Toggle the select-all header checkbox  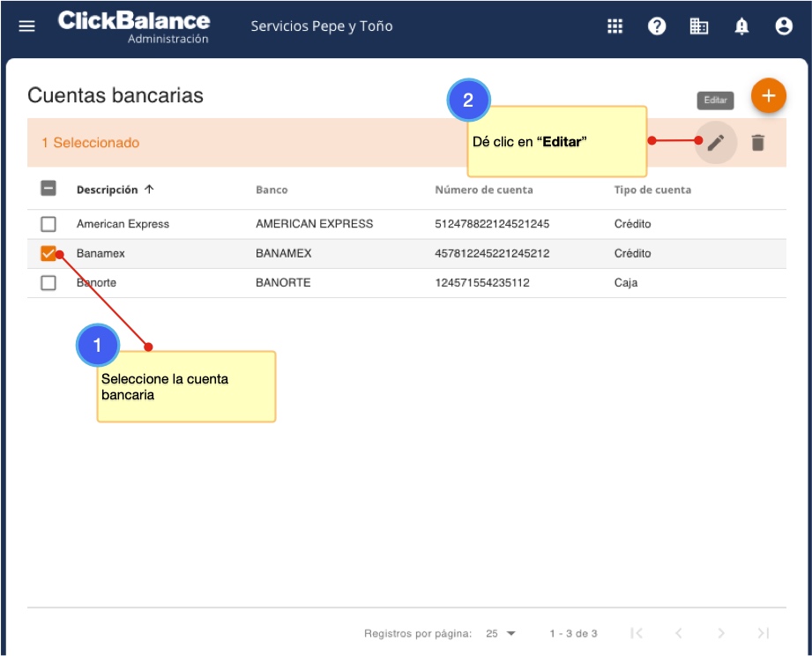point(48,188)
